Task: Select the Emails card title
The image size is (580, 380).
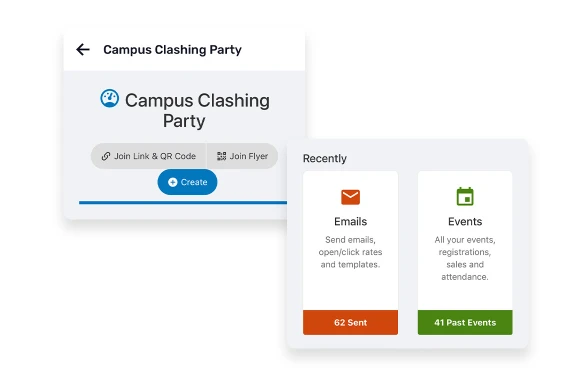Action: coord(350,221)
